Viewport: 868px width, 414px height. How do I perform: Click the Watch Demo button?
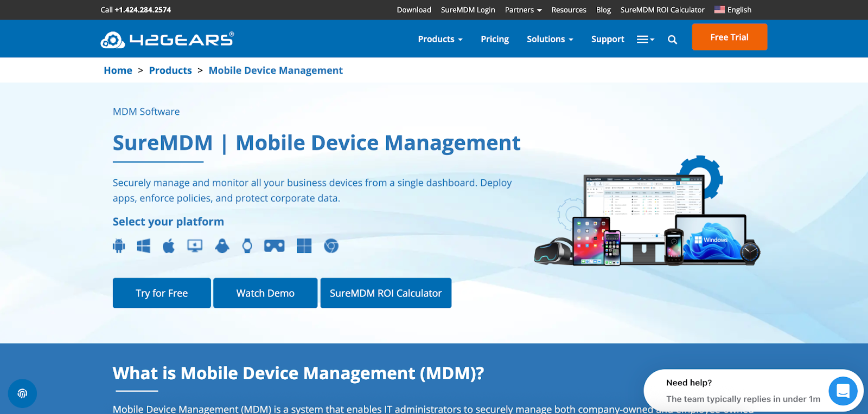[x=265, y=293]
